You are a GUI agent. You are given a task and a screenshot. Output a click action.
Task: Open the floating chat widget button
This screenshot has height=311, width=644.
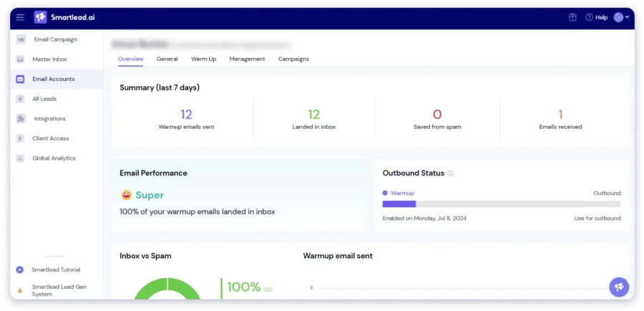619,287
